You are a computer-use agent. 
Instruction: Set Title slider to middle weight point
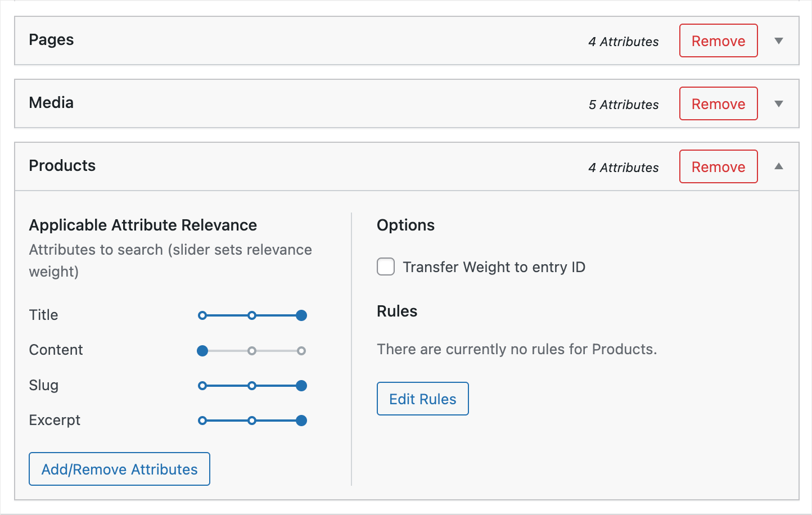coord(252,315)
